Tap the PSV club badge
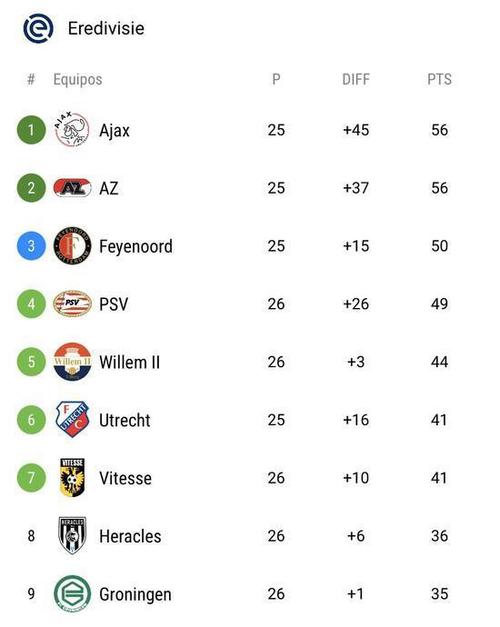The image size is (500, 627). [x=72, y=304]
